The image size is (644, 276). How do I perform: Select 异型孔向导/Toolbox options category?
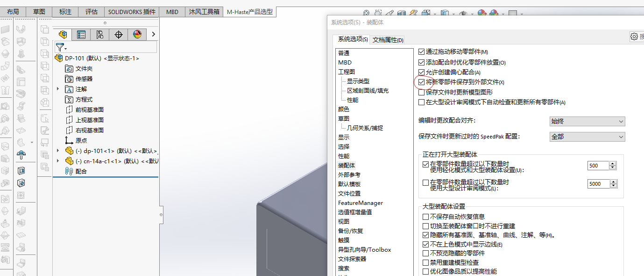(365, 249)
